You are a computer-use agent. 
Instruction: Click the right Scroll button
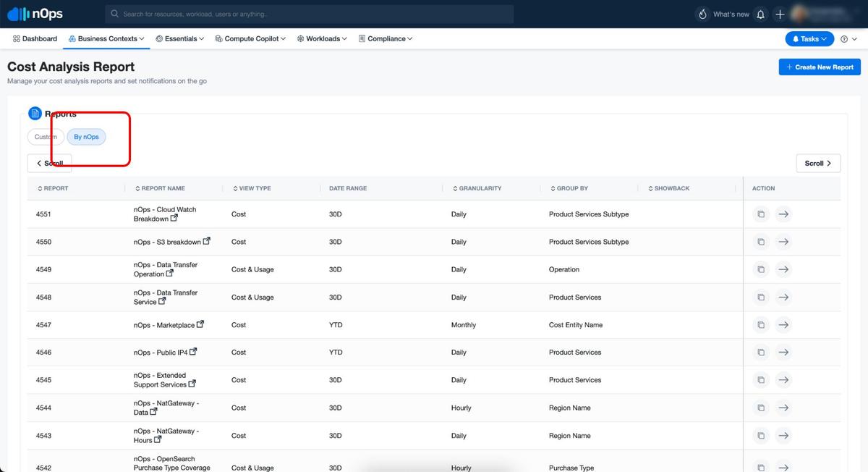(x=818, y=164)
